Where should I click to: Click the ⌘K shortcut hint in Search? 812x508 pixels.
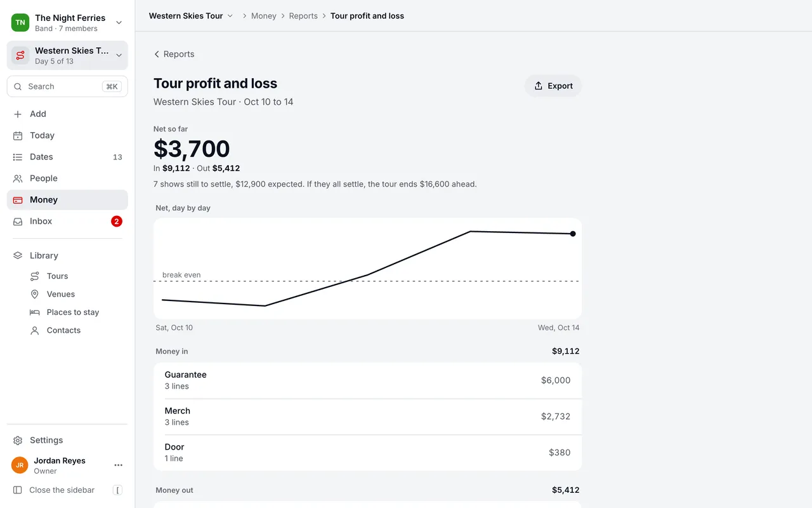click(x=112, y=86)
